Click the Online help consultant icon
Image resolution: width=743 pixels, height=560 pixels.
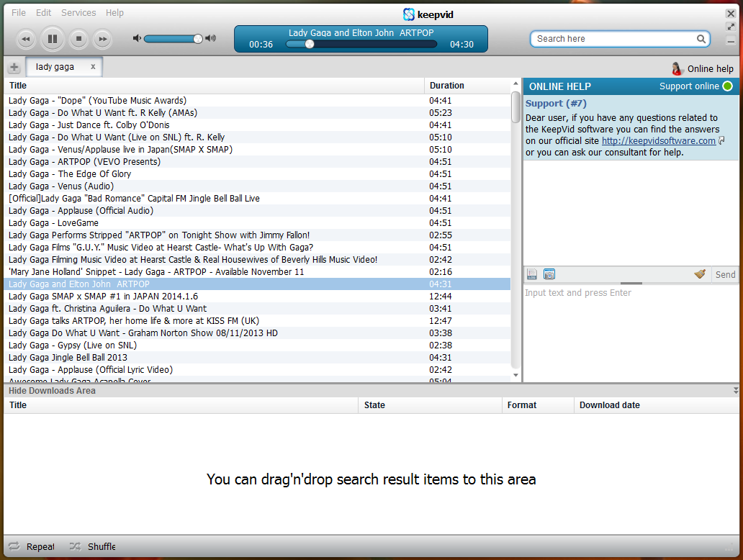(677, 68)
